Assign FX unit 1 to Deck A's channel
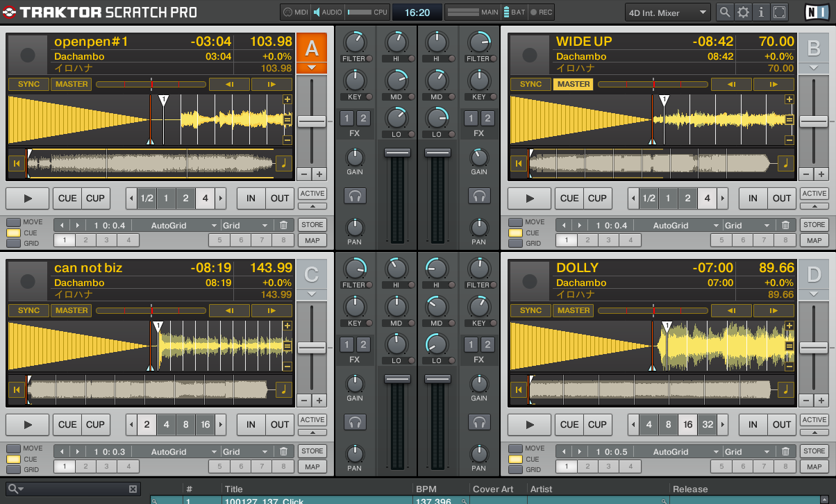Screen dimensions: 836x504 pyautogui.click(x=347, y=118)
